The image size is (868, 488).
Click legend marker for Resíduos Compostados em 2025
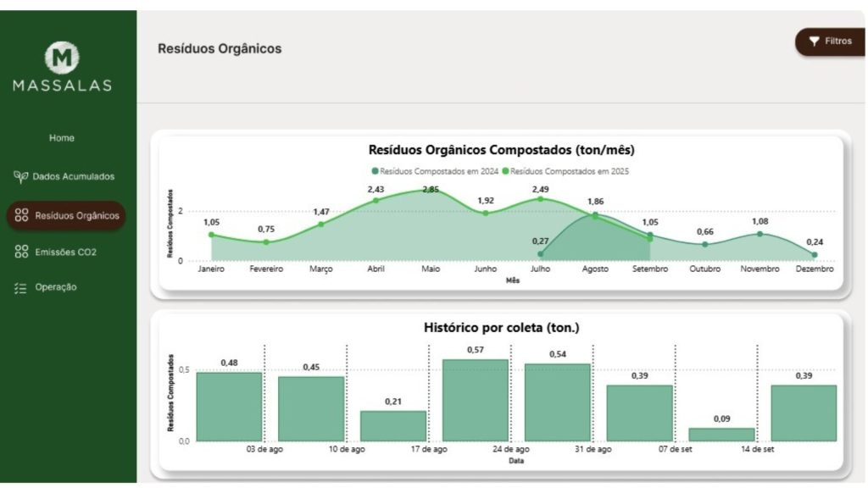tap(505, 171)
